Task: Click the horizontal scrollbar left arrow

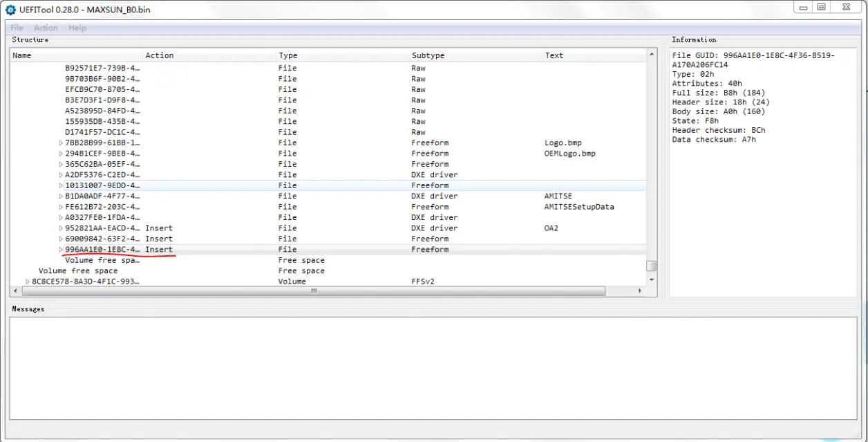Action: pos(14,291)
